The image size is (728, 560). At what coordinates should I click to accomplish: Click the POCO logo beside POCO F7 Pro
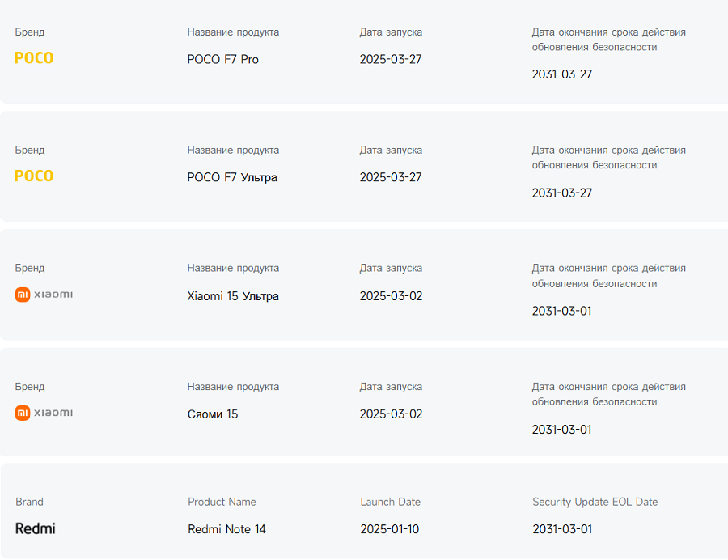(x=34, y=58)
